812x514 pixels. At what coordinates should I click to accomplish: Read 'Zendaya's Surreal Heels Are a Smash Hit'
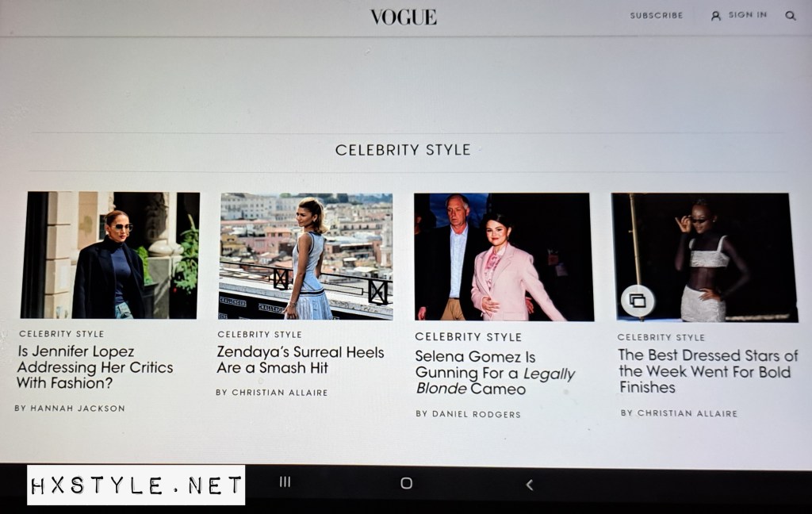click(301, 359)
